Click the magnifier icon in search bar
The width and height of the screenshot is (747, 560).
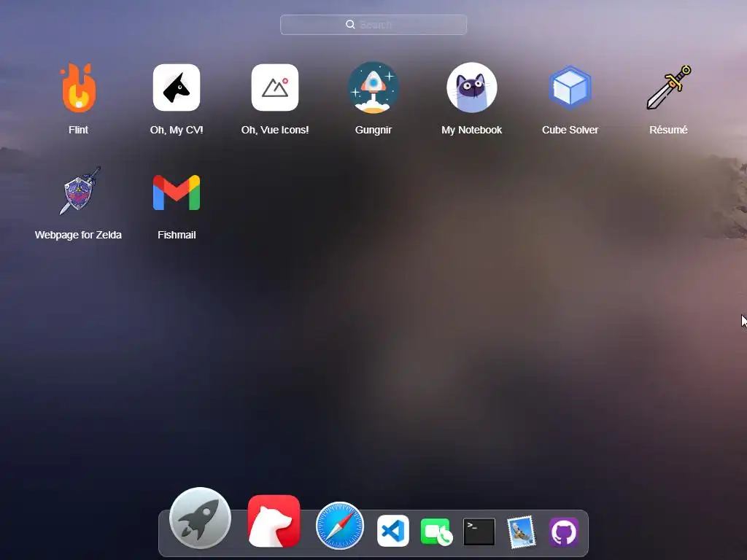click(350, 25)
